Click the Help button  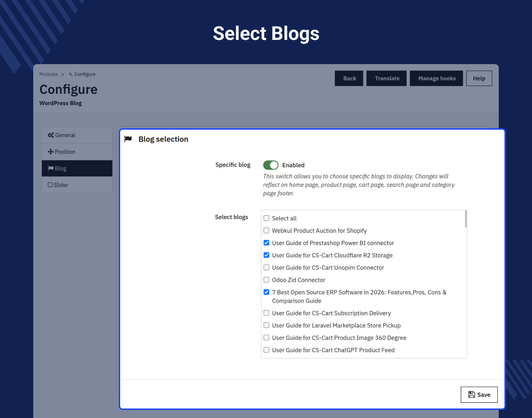click(x=479, y=78)
